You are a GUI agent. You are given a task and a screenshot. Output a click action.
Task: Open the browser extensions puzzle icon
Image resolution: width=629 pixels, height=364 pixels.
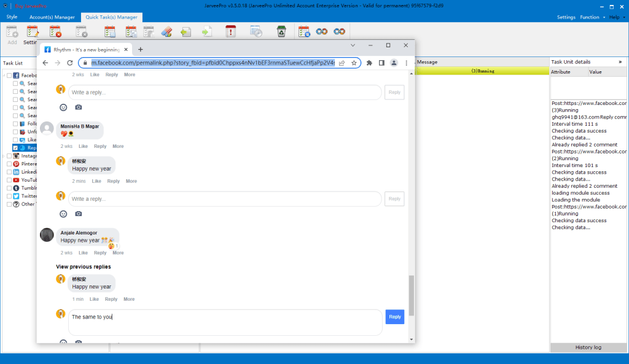(369, 63)
